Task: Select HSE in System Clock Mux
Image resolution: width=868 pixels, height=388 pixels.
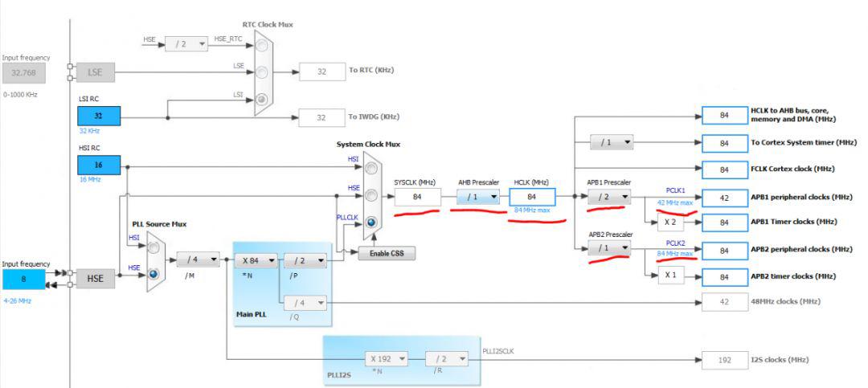Action: point(371,195)
